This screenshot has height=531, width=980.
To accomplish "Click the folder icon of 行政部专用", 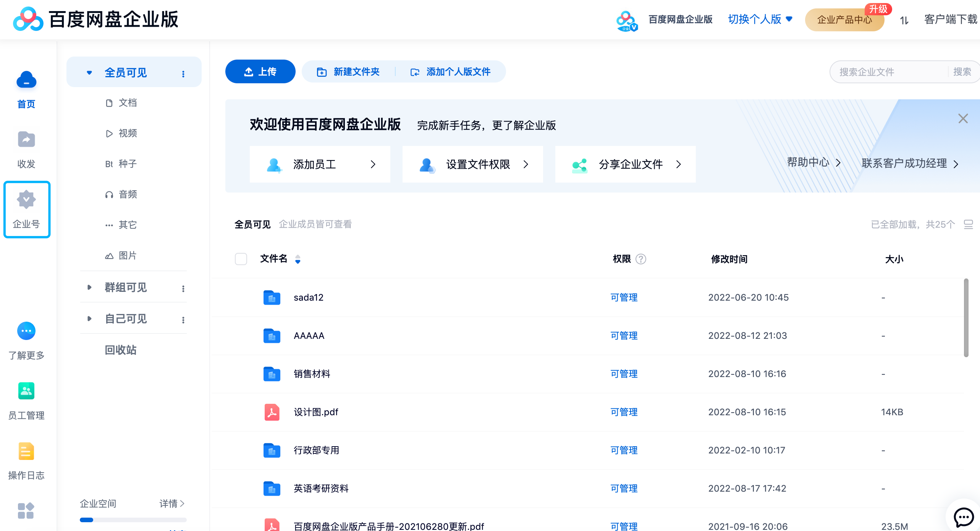I will [272, 450].
